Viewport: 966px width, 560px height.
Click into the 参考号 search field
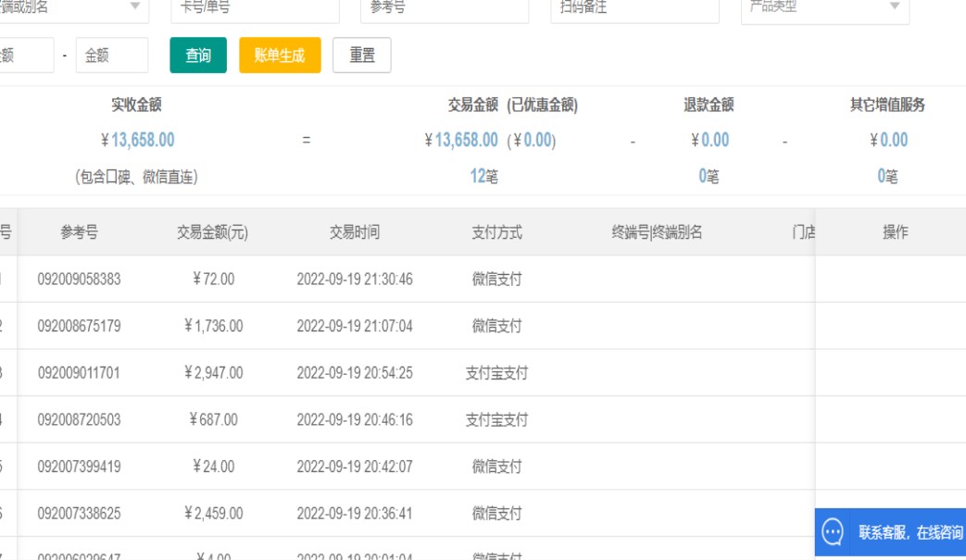coord(445,7)
